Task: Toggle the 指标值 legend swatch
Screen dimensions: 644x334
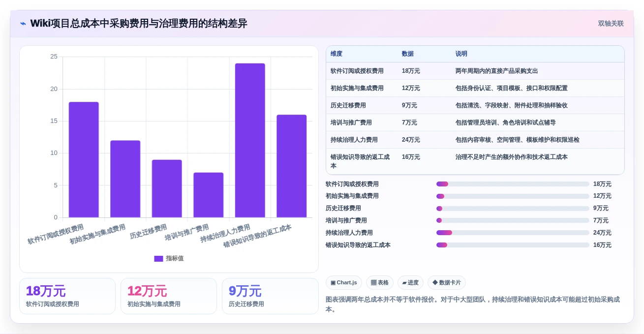Action: (x=158, y=258)
